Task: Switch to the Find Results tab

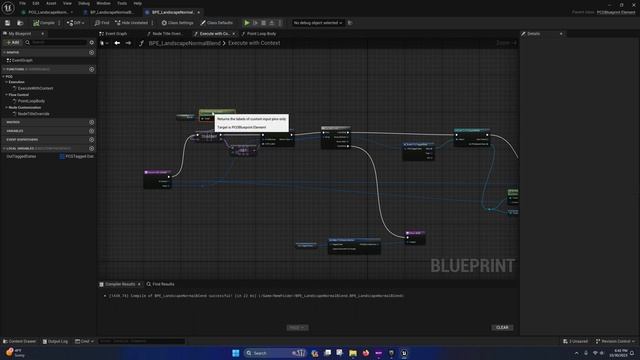Action: pyautogui.click(x=160, y=284)
